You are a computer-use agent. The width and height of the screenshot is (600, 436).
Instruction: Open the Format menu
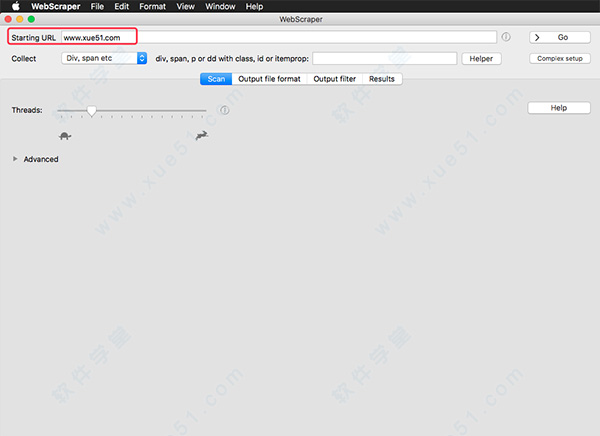152,6
